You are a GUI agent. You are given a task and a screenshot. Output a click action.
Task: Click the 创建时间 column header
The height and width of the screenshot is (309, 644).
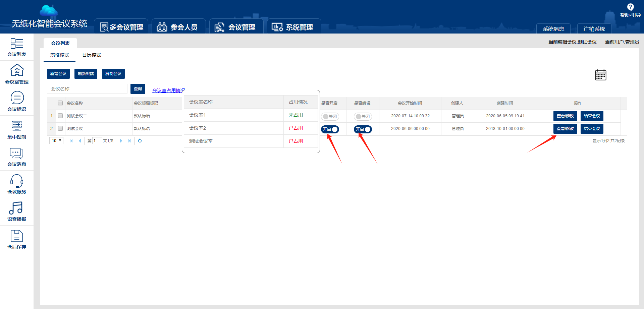505,103
